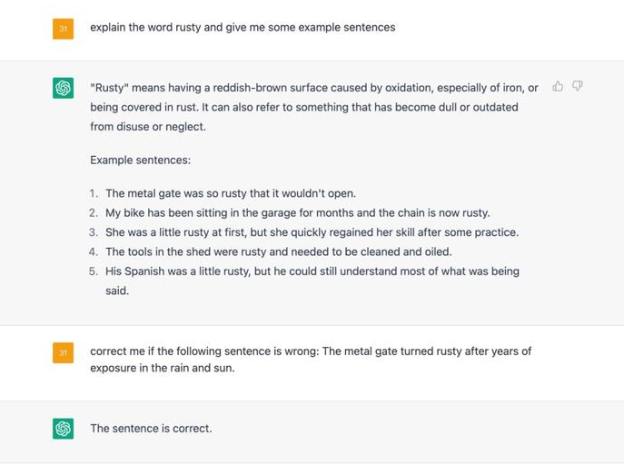The width and height of the screenshot is (636, 464).
Task: Click the thumbs up icon on the response
Action: (558, 87)
